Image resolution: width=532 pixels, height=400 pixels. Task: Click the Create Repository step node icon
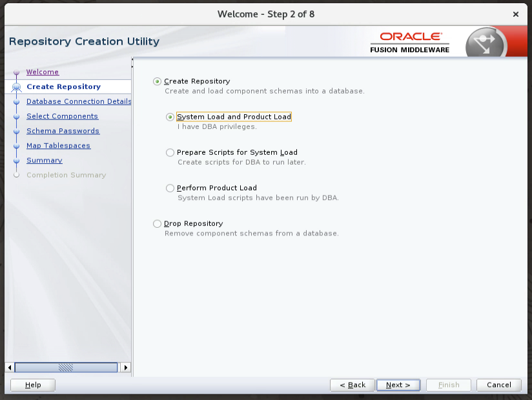point(16,87)
